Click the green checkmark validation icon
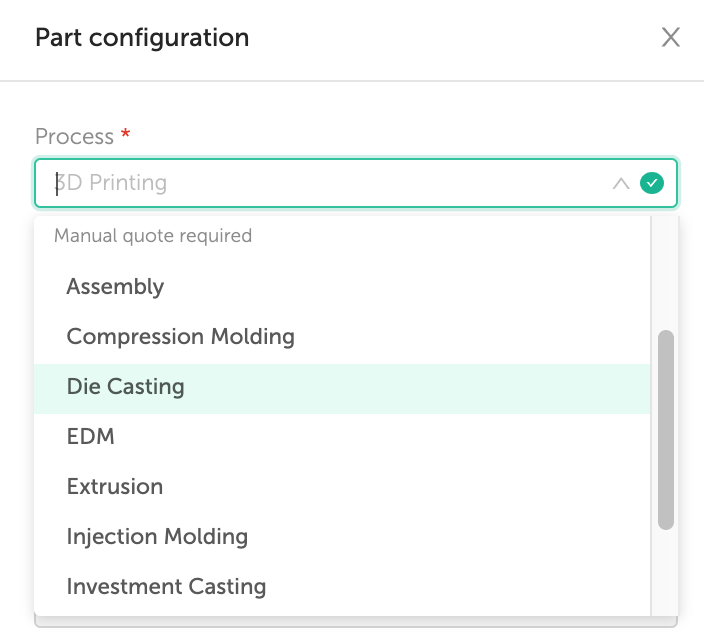This screenshot has height=642, width=704. coord(651,183)
